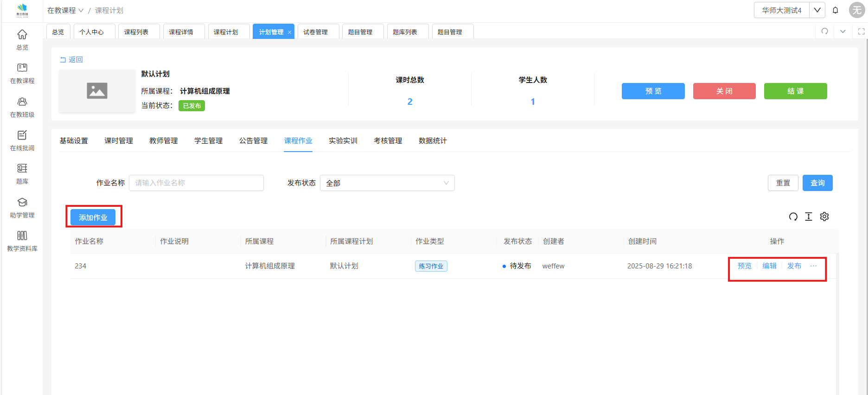Open table column settings gear

click(824, 217)
